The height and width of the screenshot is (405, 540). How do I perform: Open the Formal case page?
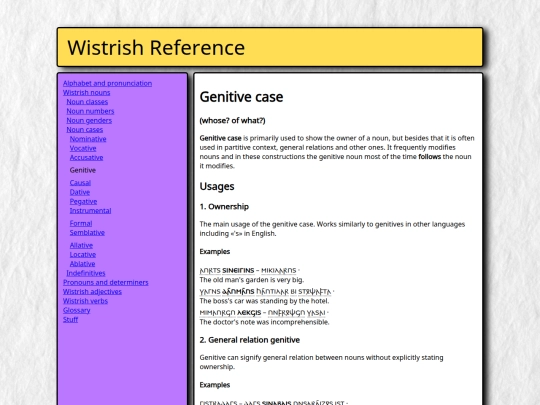pos(81,224)
